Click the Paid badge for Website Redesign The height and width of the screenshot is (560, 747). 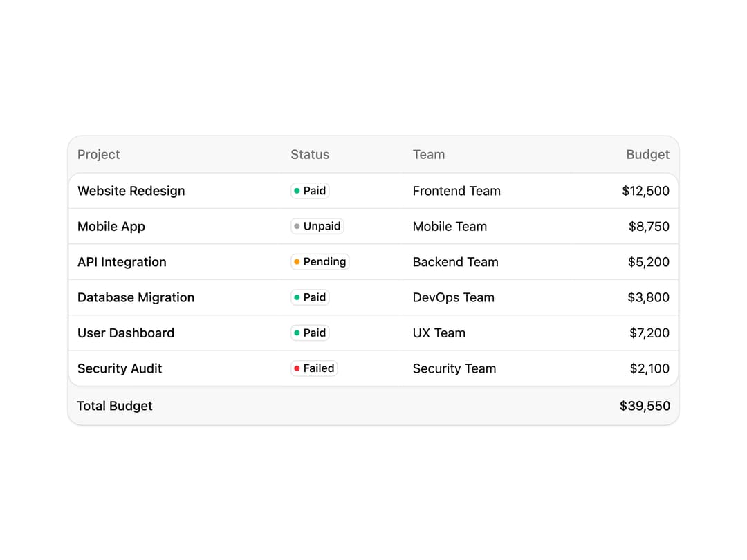click(x=310, y=191)
